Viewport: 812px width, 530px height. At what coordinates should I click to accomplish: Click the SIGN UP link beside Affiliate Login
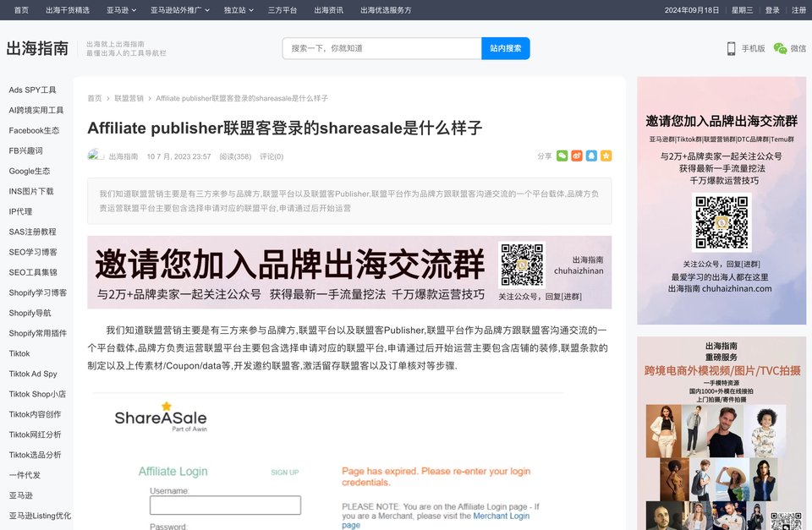[285, 473]
